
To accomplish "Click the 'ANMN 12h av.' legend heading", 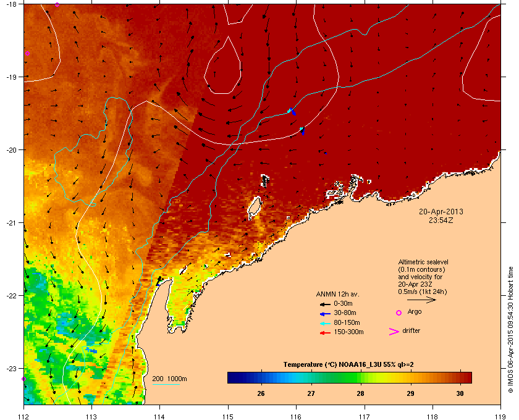I will coord(337,294).
